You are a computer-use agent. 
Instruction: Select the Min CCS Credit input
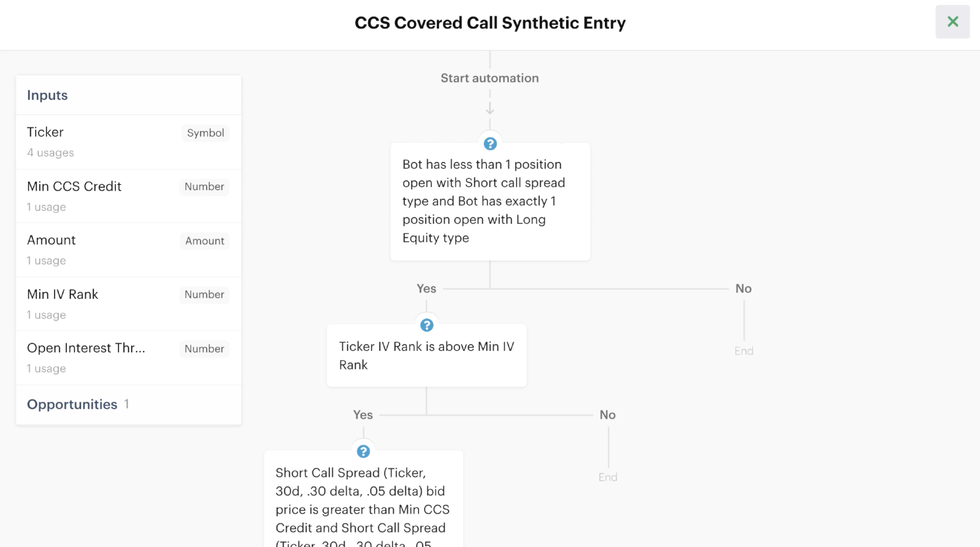click(x=129, y=196)
